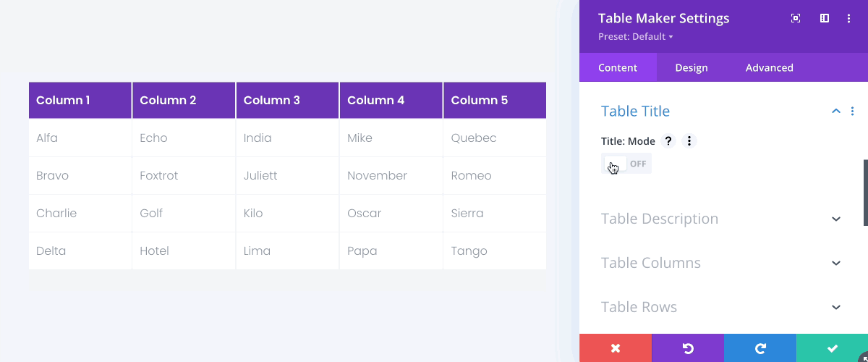The image size is (868, 362).
Task: Collapse the Table Title section chevron
Action: (836, 111)
